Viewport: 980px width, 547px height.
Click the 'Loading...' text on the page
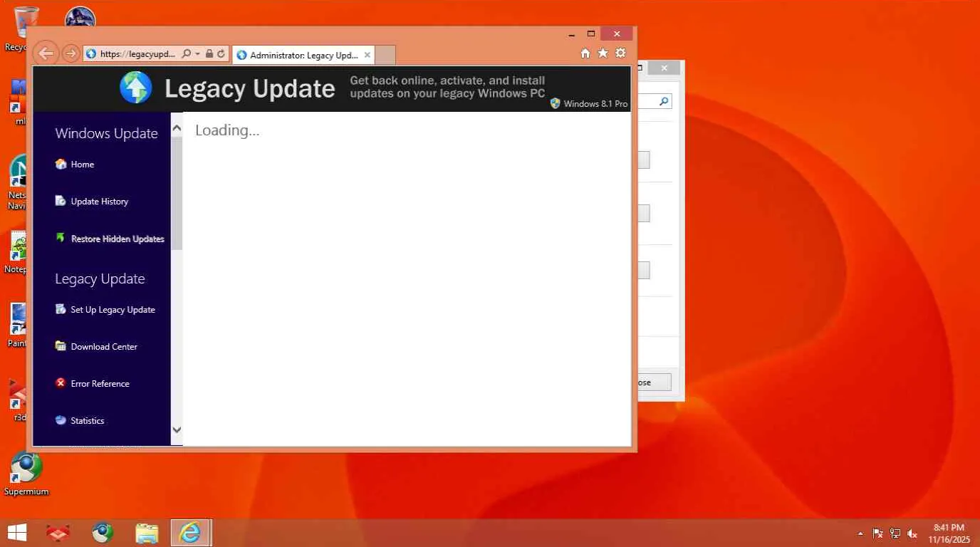pos(227,130)
